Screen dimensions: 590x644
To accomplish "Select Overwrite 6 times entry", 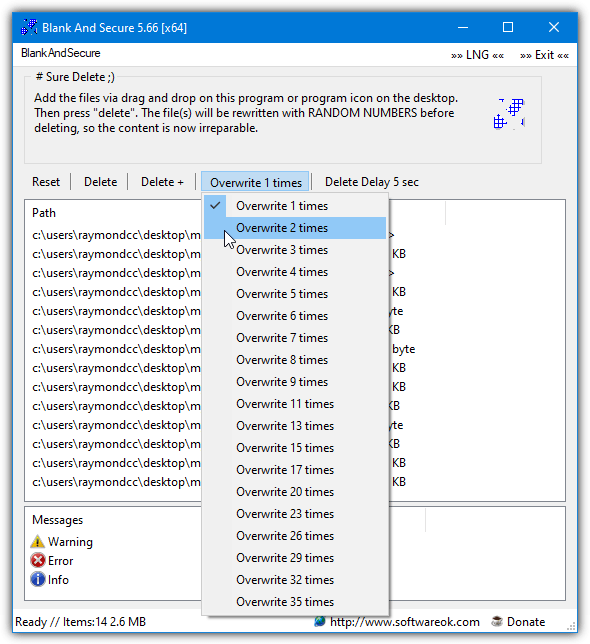I will [x=295, y=316].
